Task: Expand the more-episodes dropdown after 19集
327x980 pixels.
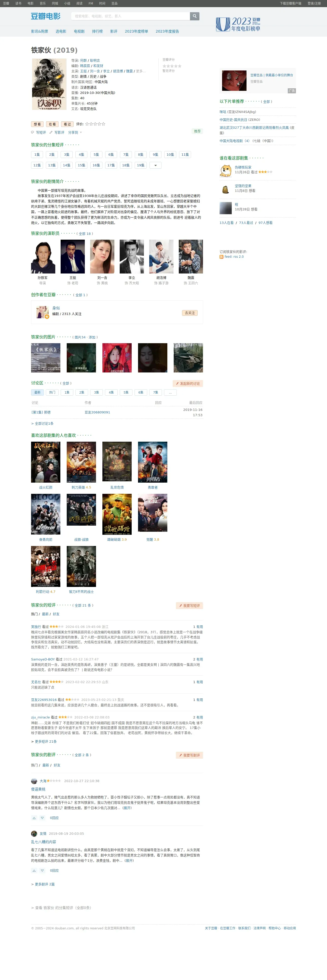Action: coord(155,165)
